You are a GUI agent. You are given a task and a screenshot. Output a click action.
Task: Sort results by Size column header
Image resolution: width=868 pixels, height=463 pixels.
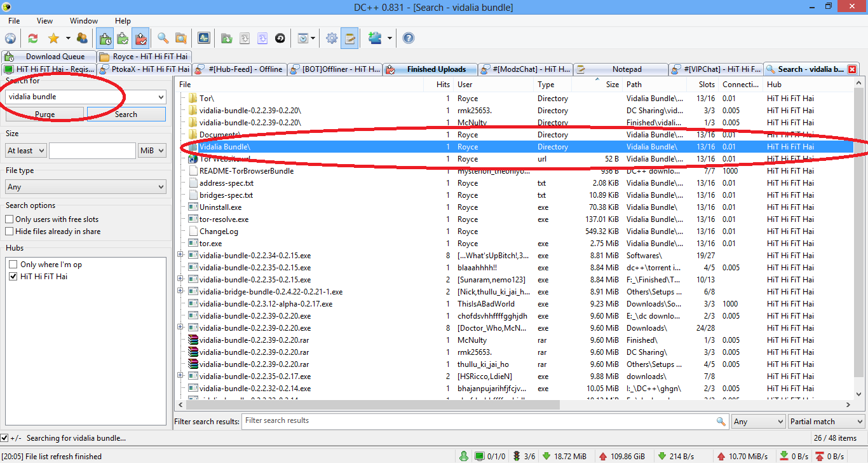pyautogui.click(x=597, y=84)
